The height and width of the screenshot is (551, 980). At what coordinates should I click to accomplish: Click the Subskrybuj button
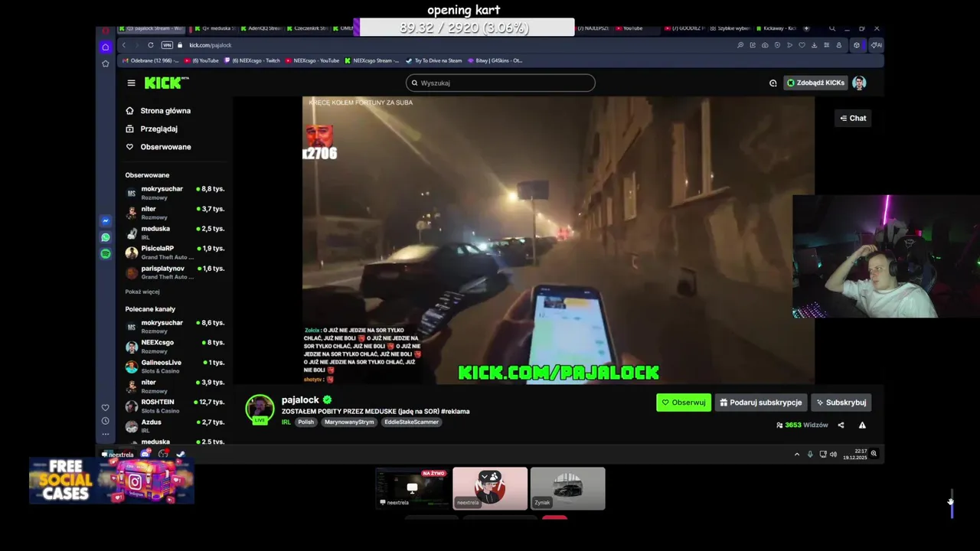[841, 403]
